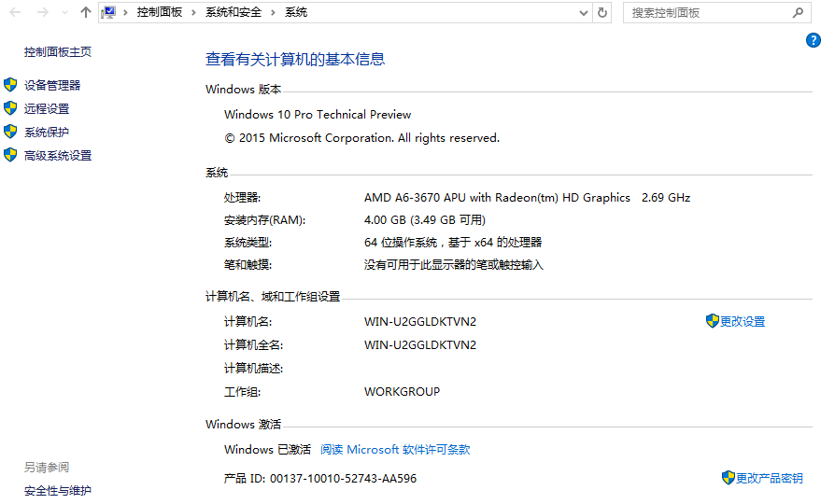Click Windows 版本 section header
This screenshot has width=821, height=504.
pyautogui.click(x=244, y=90)
